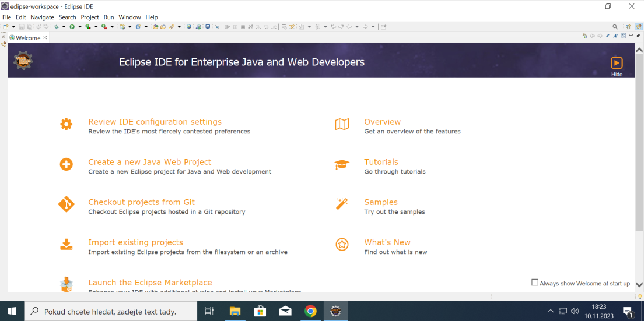Open the Window menu
Image resolution: width=644 pixels, height=321 pixels.
[x=129, y=17]
